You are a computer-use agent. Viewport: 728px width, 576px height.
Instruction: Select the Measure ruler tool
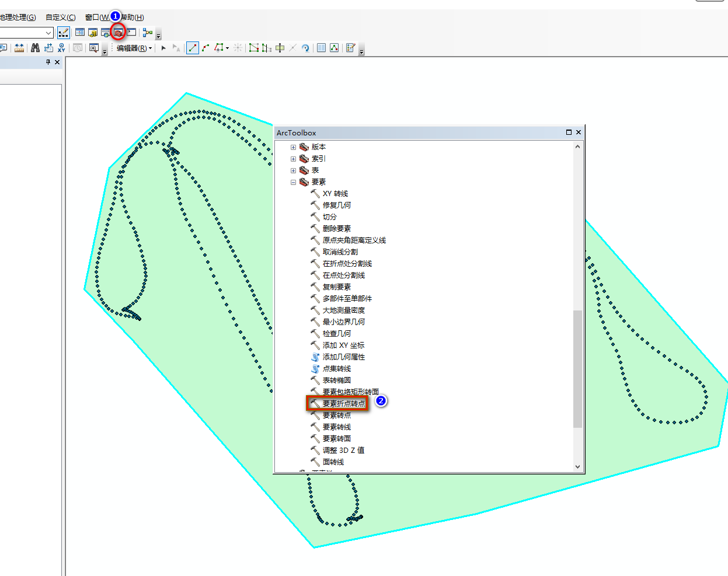click(19, 48)
